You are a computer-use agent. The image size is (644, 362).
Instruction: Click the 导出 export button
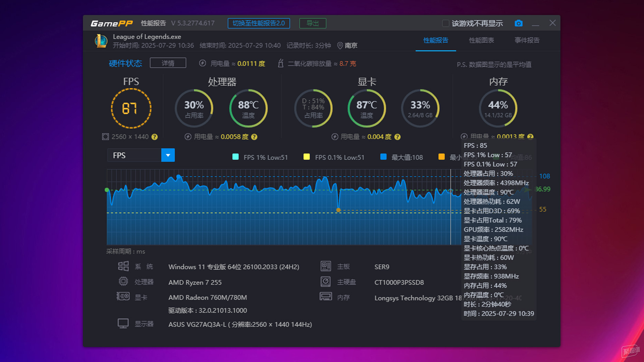click(313, 23)
